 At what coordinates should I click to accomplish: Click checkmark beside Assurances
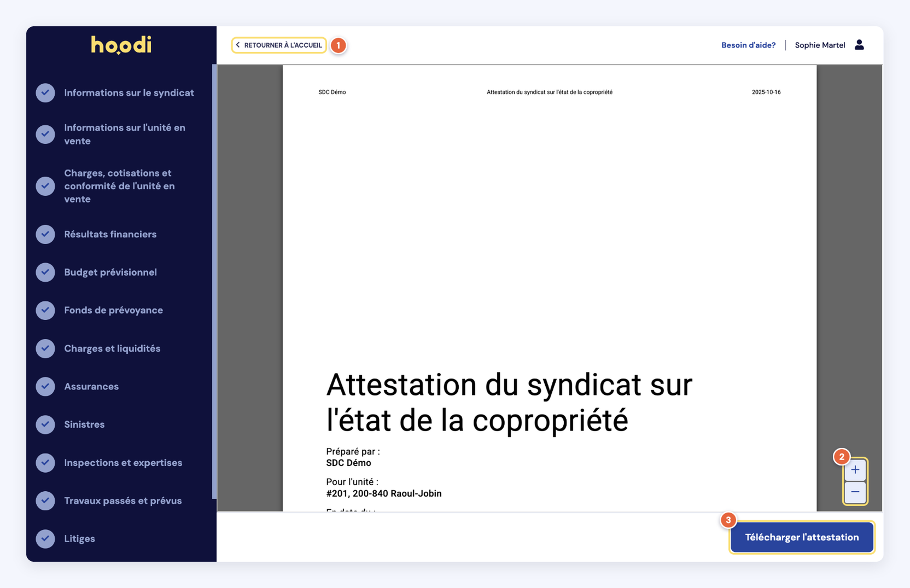point(45,386)
